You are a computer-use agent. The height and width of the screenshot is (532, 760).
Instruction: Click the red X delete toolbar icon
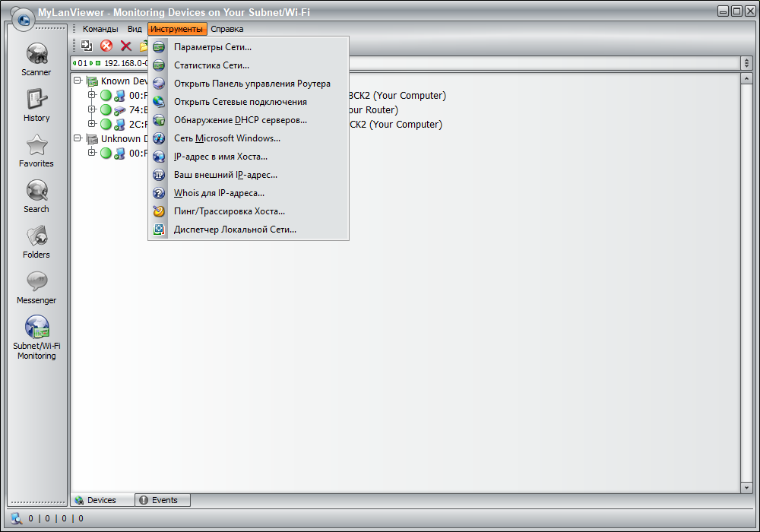click(126, 46)
